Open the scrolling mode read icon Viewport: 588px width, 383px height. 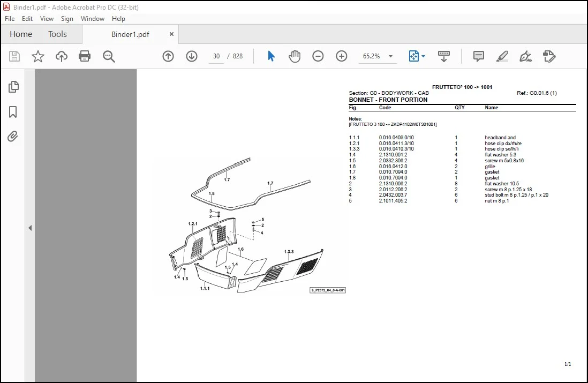(444, 56)
